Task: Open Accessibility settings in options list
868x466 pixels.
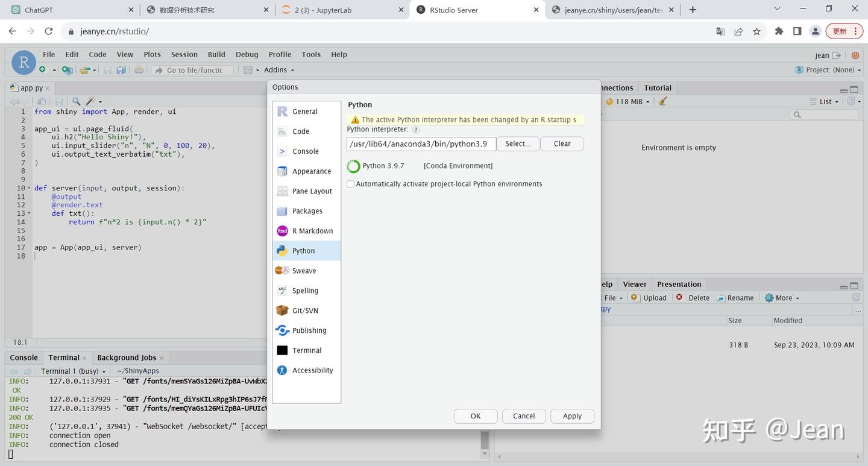Action: tap(306, 370)
